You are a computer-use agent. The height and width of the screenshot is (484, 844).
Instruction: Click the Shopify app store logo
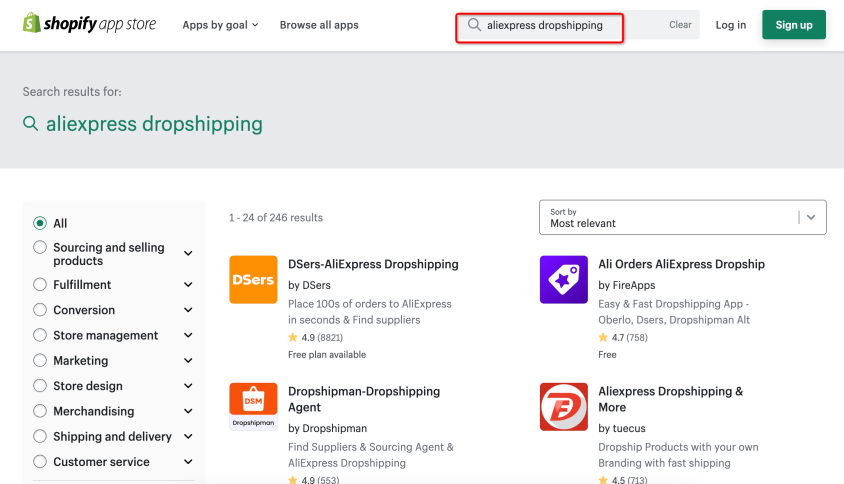(x=89, y=23)
